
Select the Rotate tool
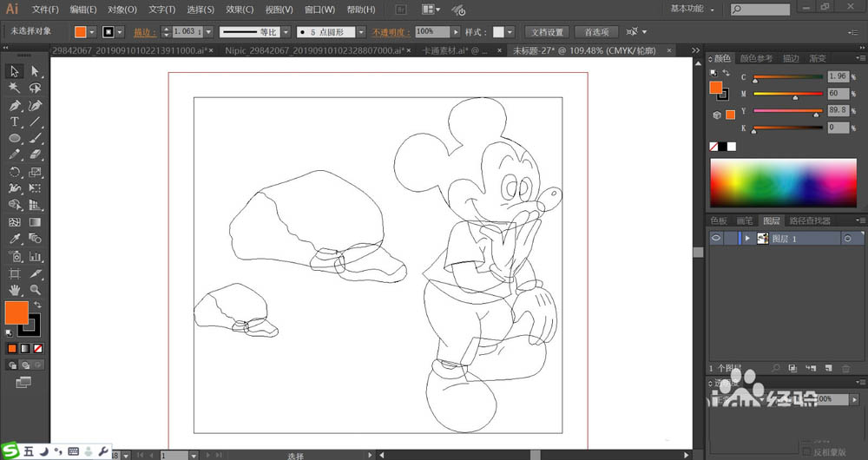pos(15,172)
